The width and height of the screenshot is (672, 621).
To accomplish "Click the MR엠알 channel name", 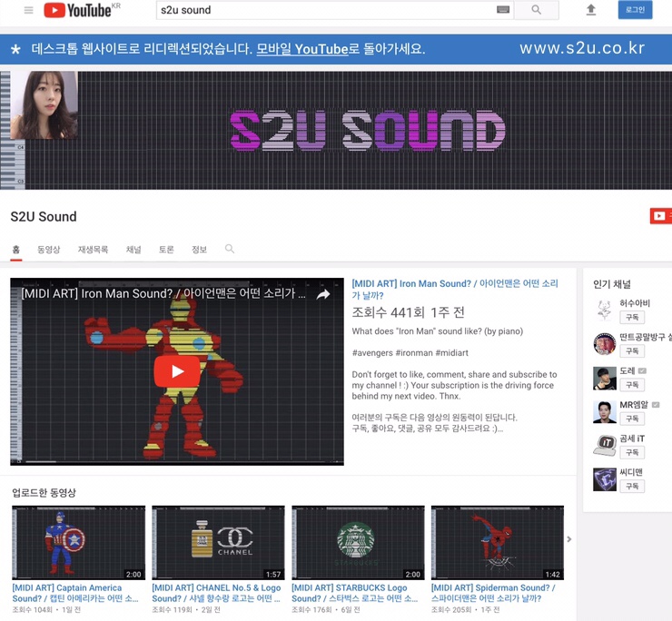I will point(634,405).
